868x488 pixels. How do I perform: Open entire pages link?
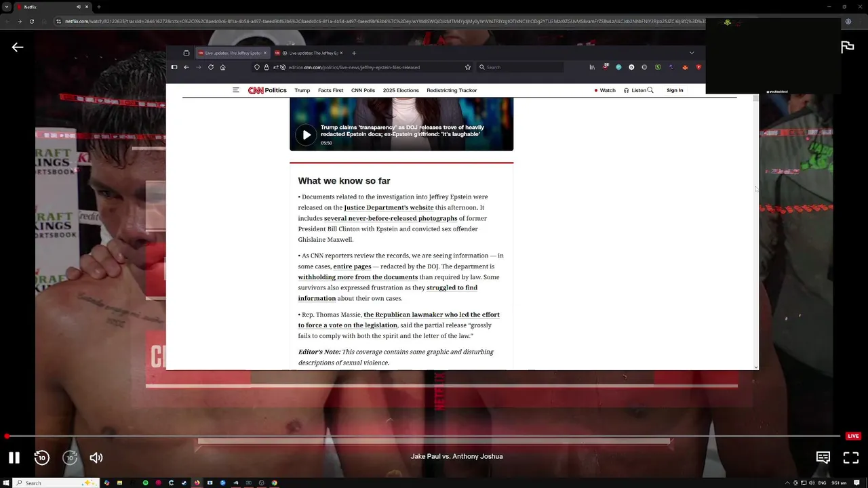coord(352,266)
